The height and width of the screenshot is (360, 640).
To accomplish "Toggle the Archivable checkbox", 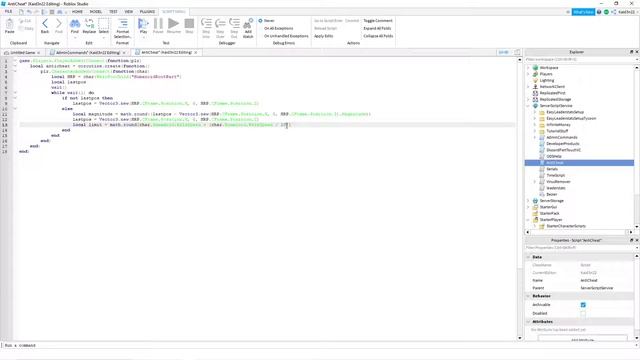I will tap(583, 305).
